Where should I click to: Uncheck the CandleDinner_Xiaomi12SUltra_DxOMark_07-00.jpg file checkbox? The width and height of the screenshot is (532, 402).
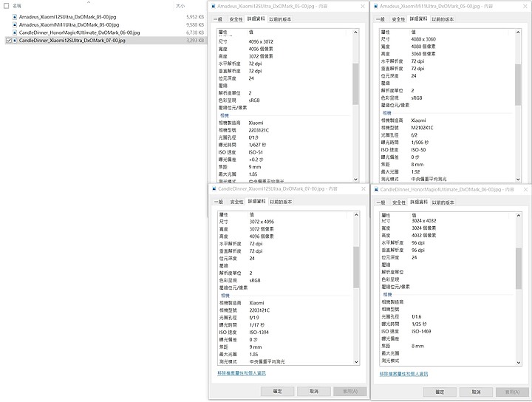tap(8, 41)
